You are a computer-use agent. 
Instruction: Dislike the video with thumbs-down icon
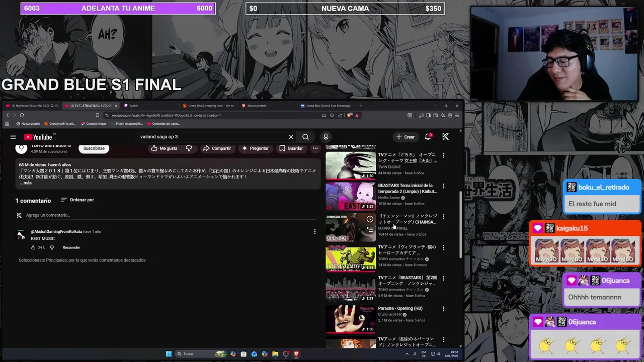[x=189, y=148]
